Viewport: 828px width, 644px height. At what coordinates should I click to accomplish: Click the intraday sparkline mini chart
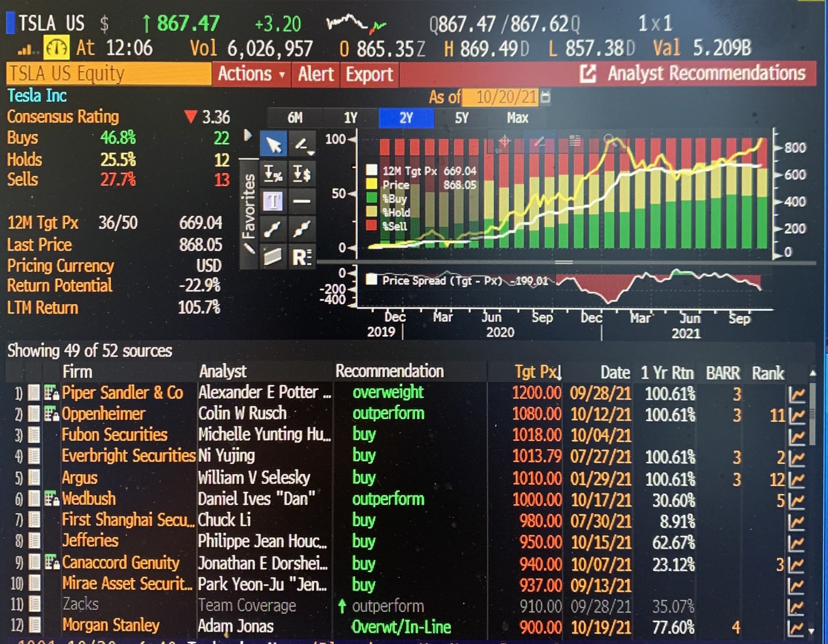click(x=356, y=24)
